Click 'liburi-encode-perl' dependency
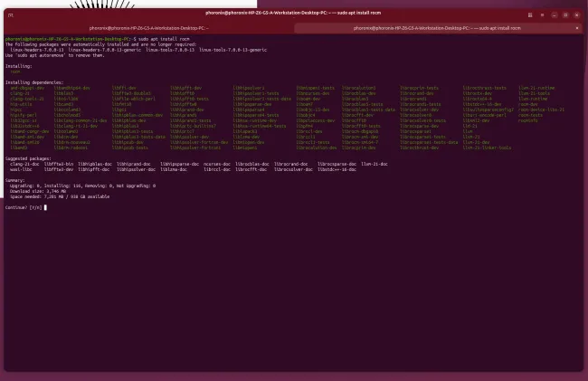This screenshot has width=588, height=381. pos(485,115)
